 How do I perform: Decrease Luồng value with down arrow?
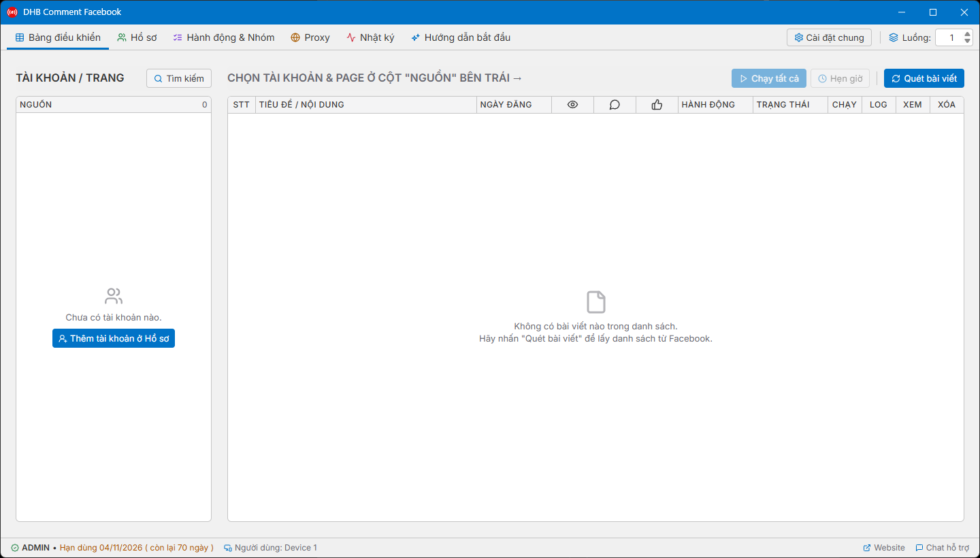click(968, 42)
